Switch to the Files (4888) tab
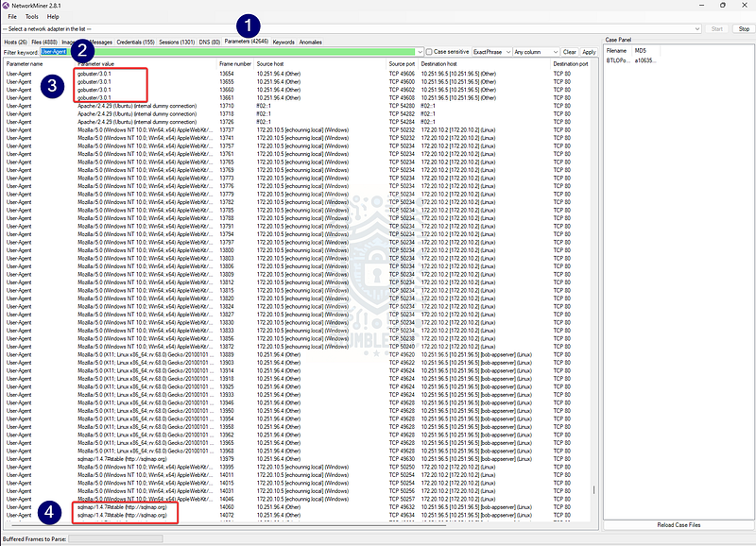 click(44, 43)
